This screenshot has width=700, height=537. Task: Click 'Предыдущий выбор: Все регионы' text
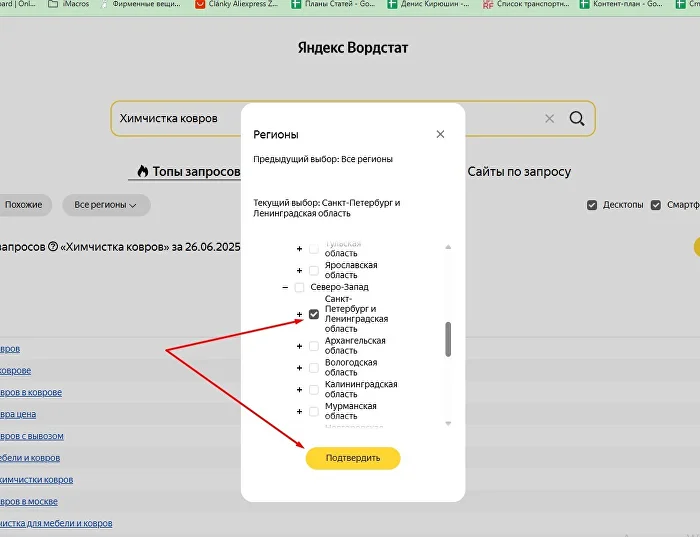click(x=323, y=159)
